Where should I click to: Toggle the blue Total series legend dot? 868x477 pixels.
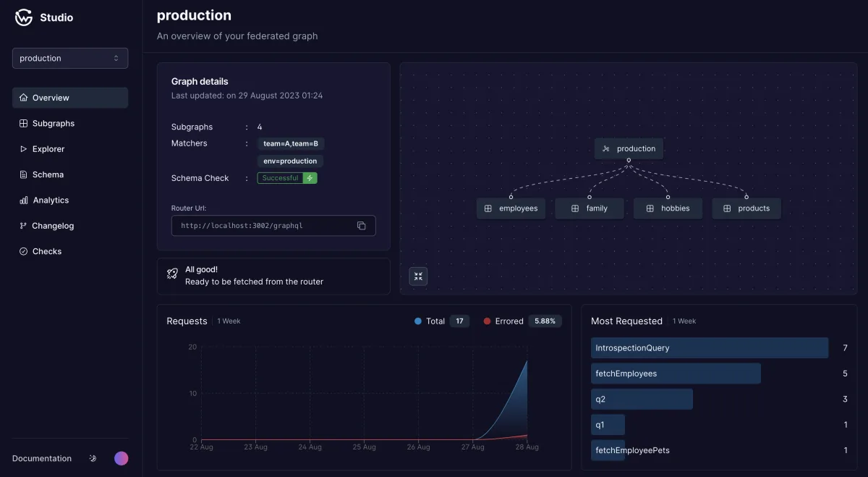click(418, 321)
